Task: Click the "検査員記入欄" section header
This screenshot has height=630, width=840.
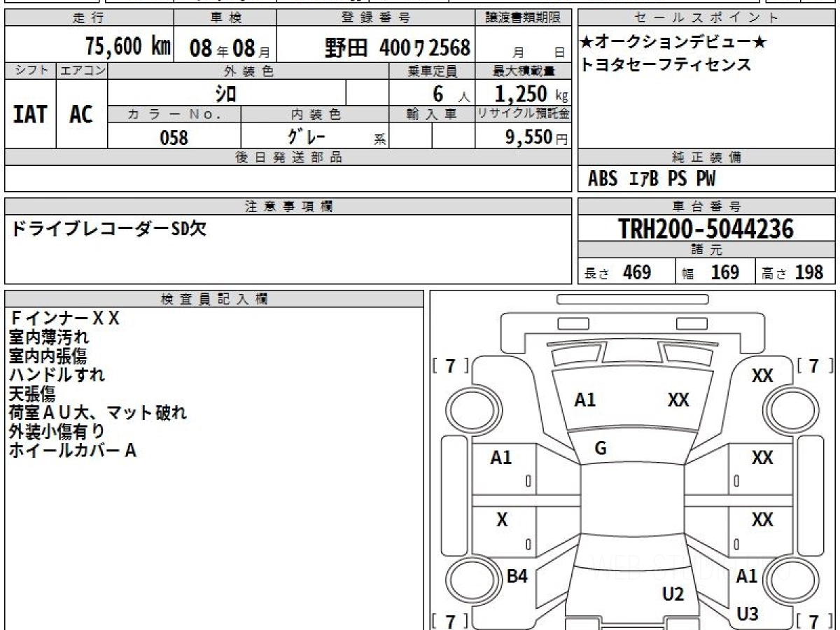Action: click(214, 299)
